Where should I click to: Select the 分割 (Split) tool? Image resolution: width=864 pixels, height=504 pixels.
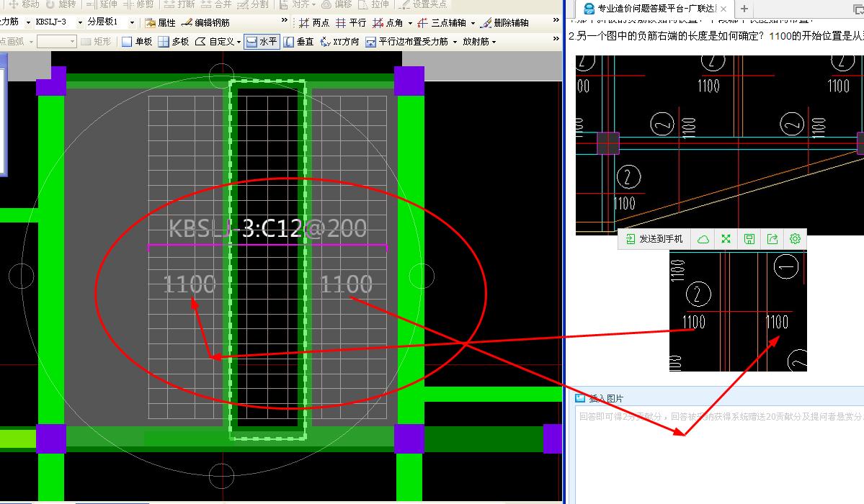pos(253,4)
